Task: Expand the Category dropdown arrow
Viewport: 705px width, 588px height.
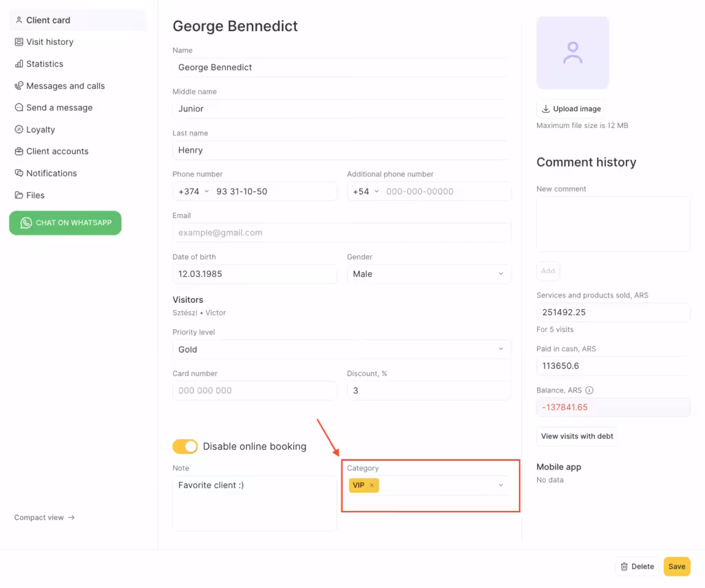Action: click(501, 485)
